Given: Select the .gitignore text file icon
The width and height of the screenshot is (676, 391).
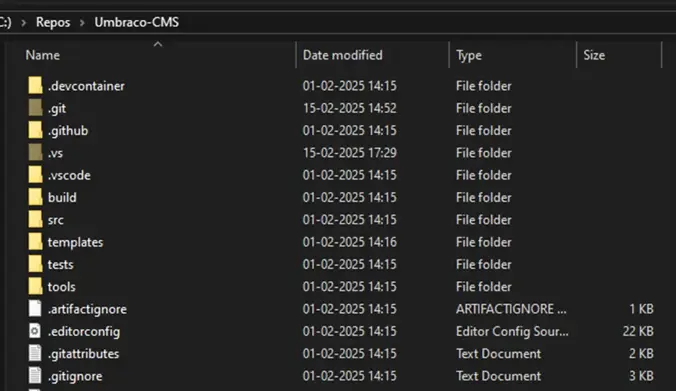Looking at the screenshot, I should coord(35,376).
